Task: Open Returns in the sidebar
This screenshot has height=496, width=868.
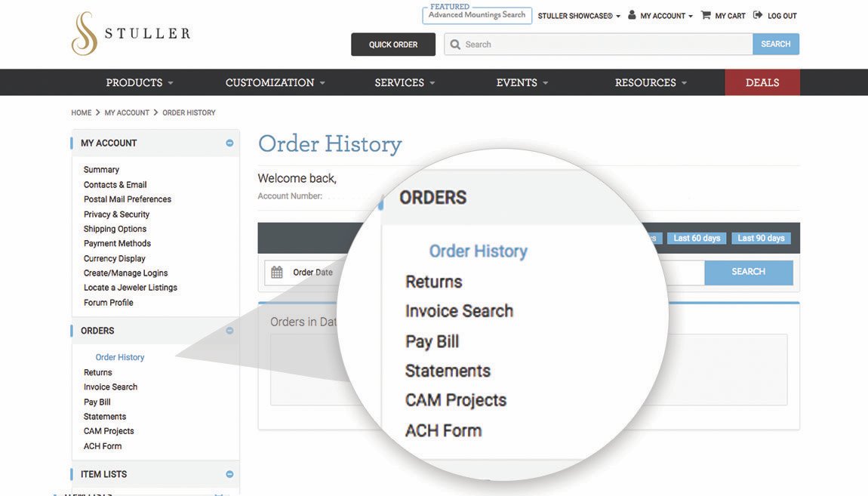Action: coord(98,372)
